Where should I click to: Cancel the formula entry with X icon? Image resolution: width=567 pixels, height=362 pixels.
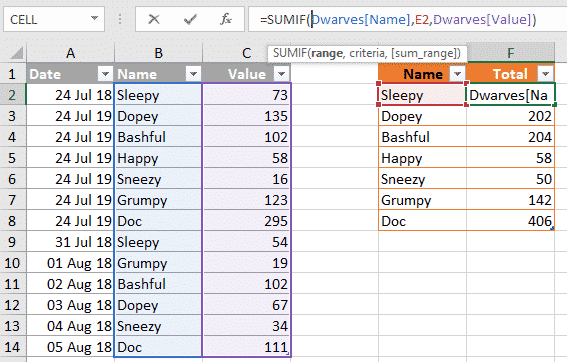point(154,19)
